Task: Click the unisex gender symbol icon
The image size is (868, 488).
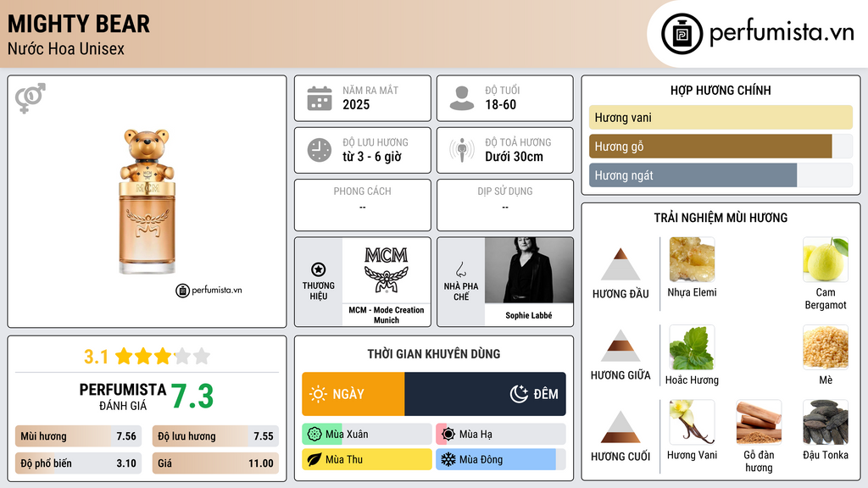Action: tap(31, 98)
